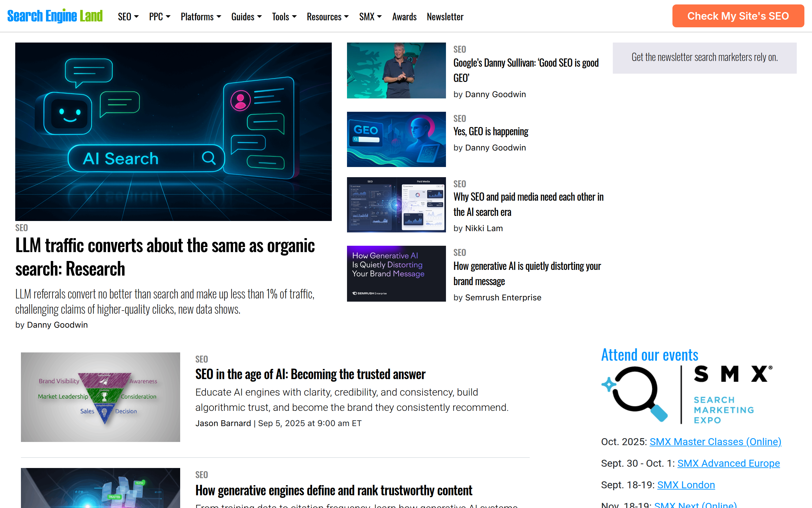
Task: Open the SMX Advanced Europe event link
Action: tap(729, 463)
